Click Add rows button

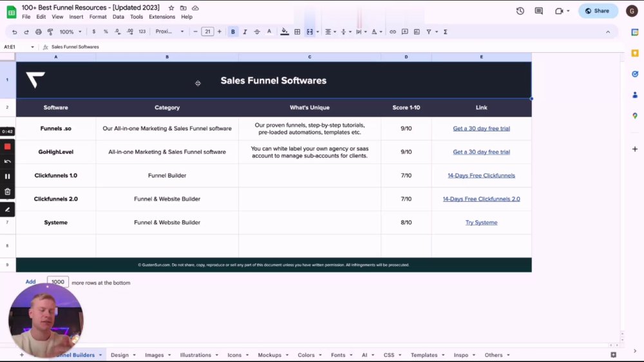[30, 282]
